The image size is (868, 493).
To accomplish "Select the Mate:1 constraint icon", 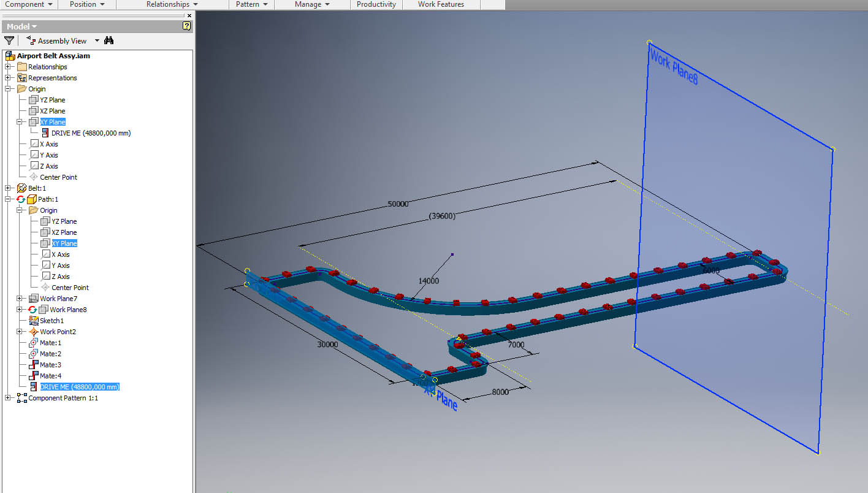I will (34, 343).
